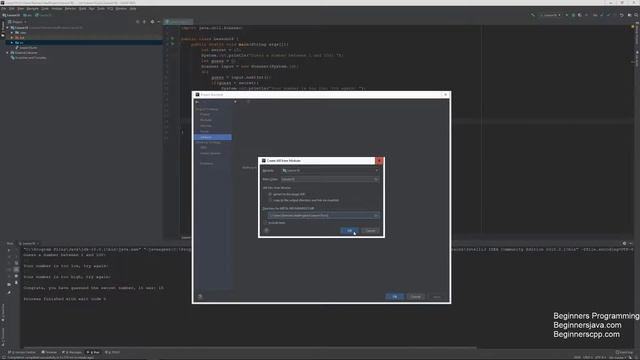Open the Help menu
Viewport: 640px width, 360px height.
pyautogui.click(x=133, y=9)
